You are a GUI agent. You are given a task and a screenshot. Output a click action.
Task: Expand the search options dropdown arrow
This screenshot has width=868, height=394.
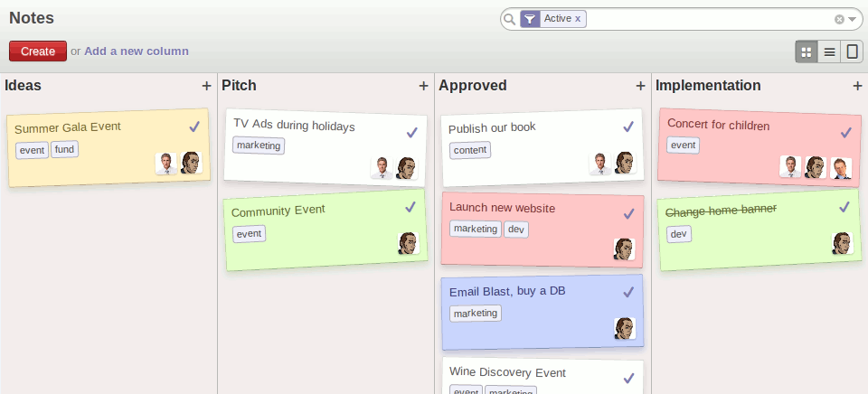pos(852,19)
